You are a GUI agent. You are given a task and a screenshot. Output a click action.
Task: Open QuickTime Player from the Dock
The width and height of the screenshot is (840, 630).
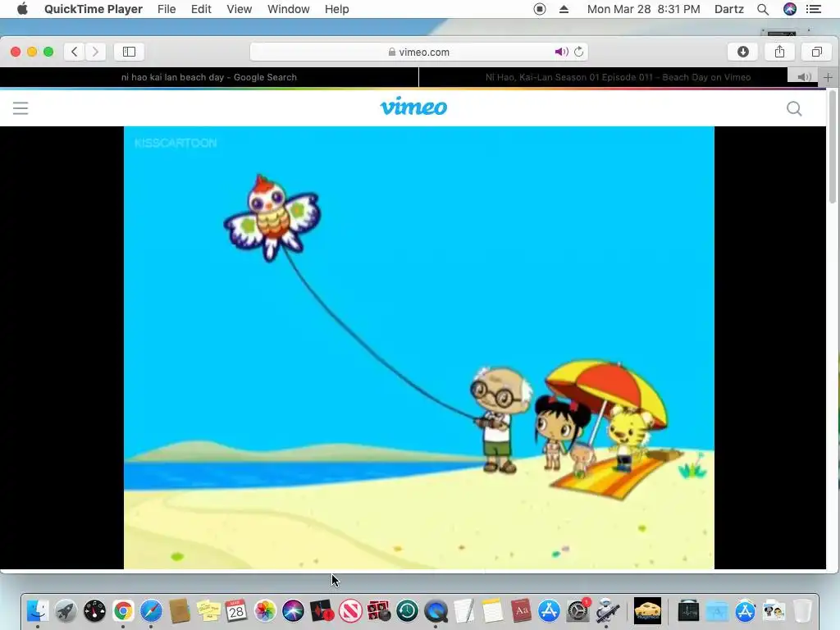436,610
